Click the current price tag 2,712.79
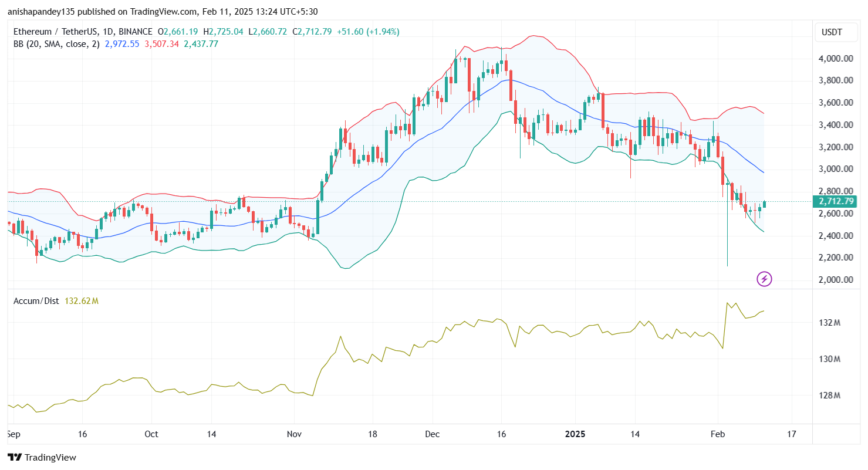The width and height of the screenshot is (868, 470). pyautogui.click(x=834, y=201)
